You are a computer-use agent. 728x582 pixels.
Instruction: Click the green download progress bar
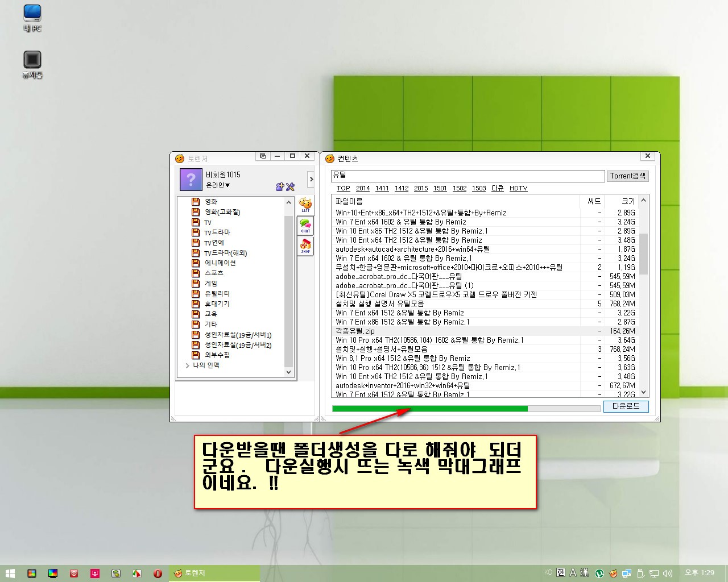click(x=466, y=408)
